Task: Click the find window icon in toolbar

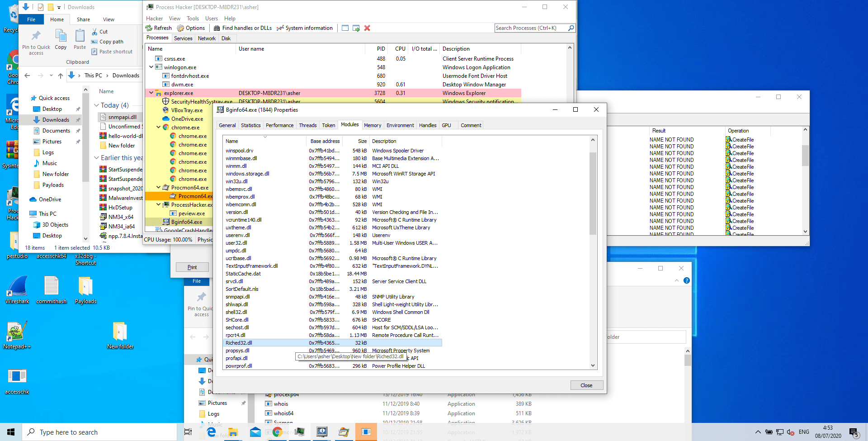Action: [345, 28]
